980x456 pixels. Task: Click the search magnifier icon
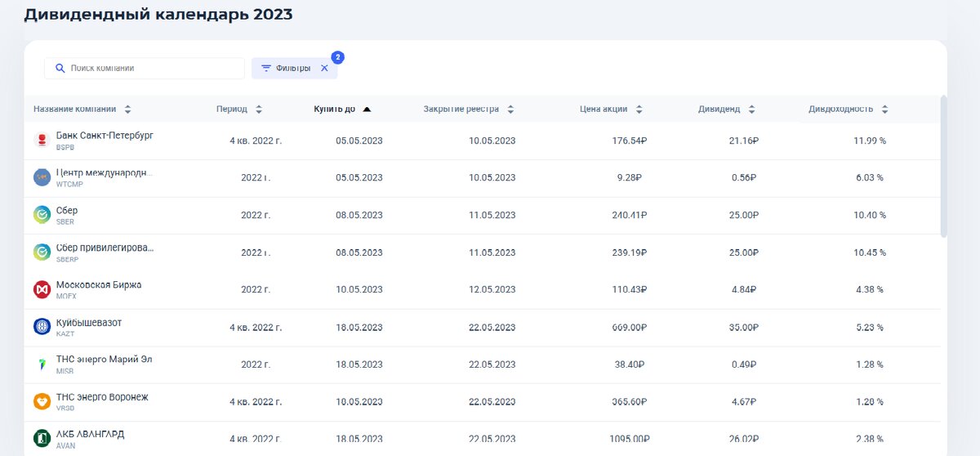pos(60,69)
